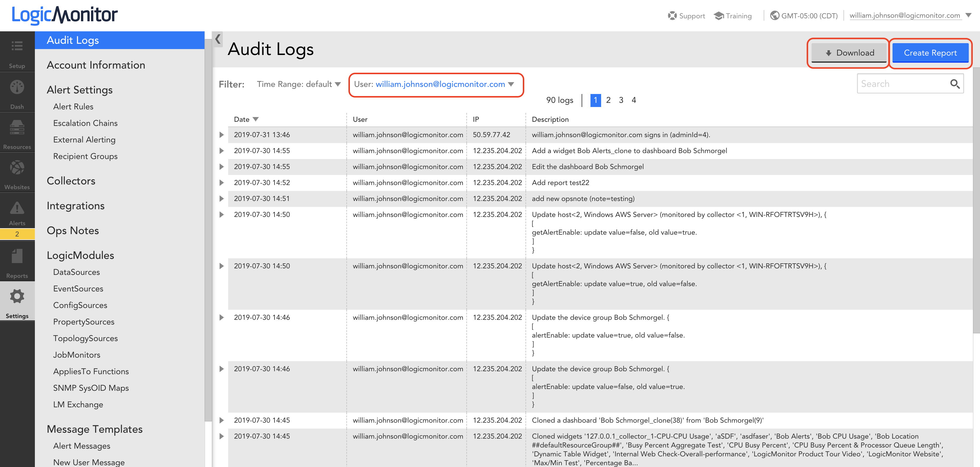The height and width of the screenshot is (467, 980).
Task: Collapse the settings menu panel arrow
Action: [x=218, y=39]
